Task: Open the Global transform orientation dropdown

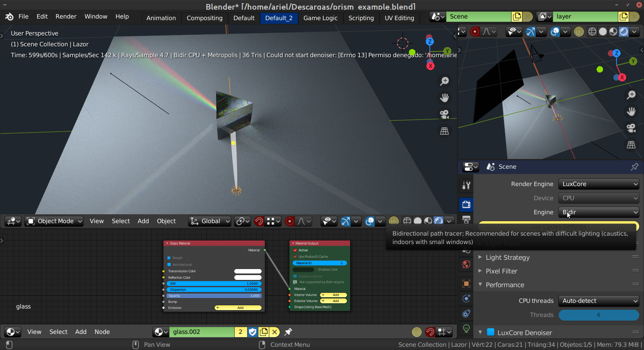Action: point(210,221)
